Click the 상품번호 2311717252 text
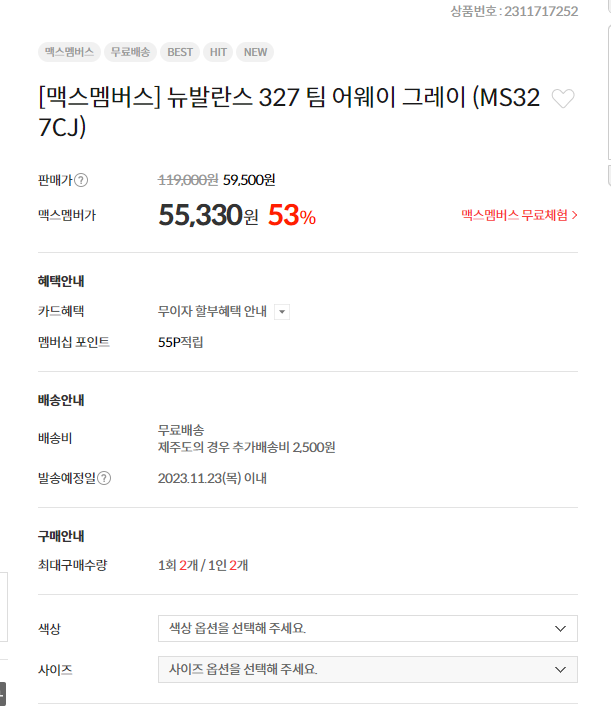 pyautogui.click(x=514, y=11)
